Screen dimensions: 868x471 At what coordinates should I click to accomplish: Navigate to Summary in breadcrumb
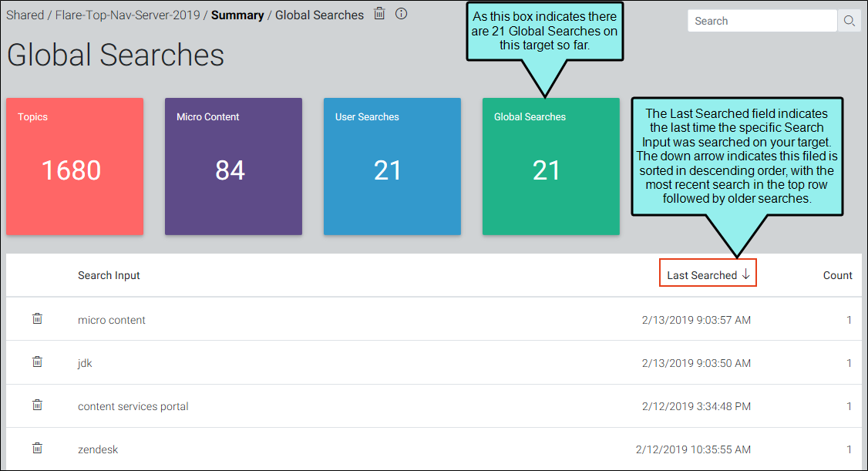[x=237, y=15]
